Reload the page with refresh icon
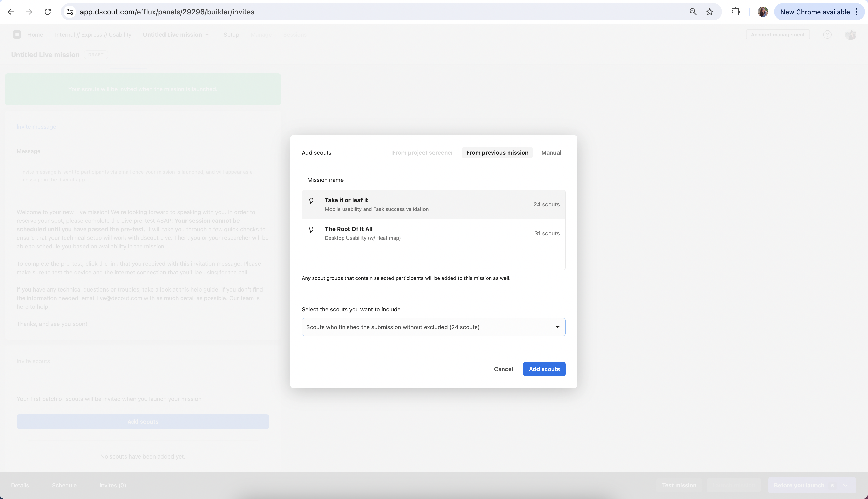 pyautogui.click(x=48, y=12)
